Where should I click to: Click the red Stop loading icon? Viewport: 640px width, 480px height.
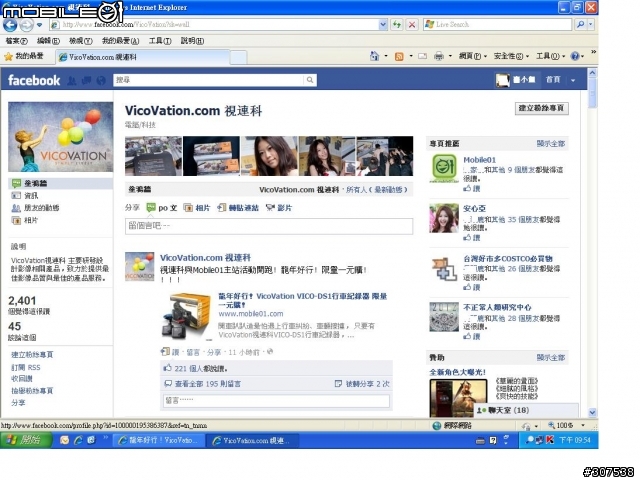point(412,24)
